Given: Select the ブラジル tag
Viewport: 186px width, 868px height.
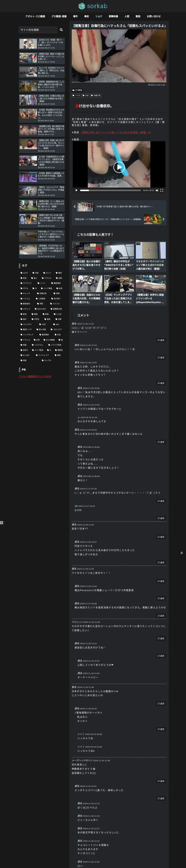Looking at the screenshot, I should click(47, 278).
